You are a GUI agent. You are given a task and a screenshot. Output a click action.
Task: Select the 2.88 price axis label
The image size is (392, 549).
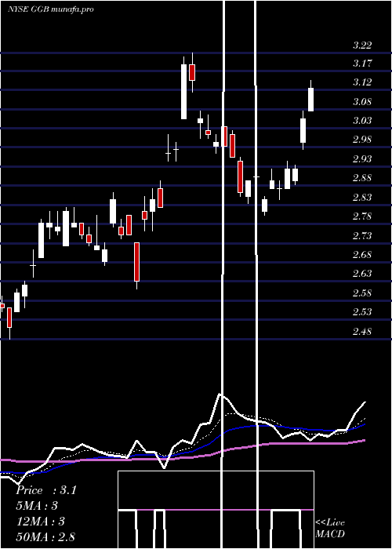tap(362, 178)
